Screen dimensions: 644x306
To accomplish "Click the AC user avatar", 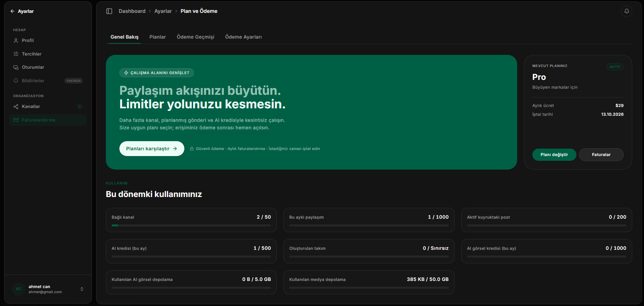I will coord(19,289).
